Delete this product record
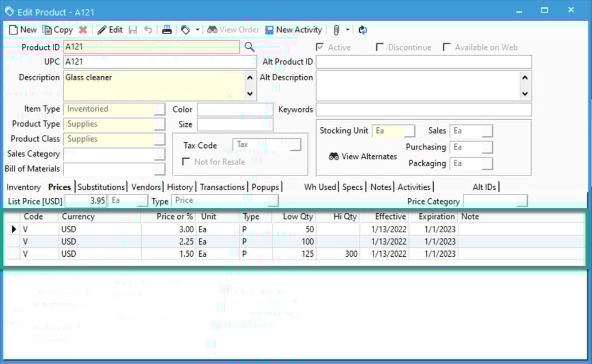 pos(82,29)
